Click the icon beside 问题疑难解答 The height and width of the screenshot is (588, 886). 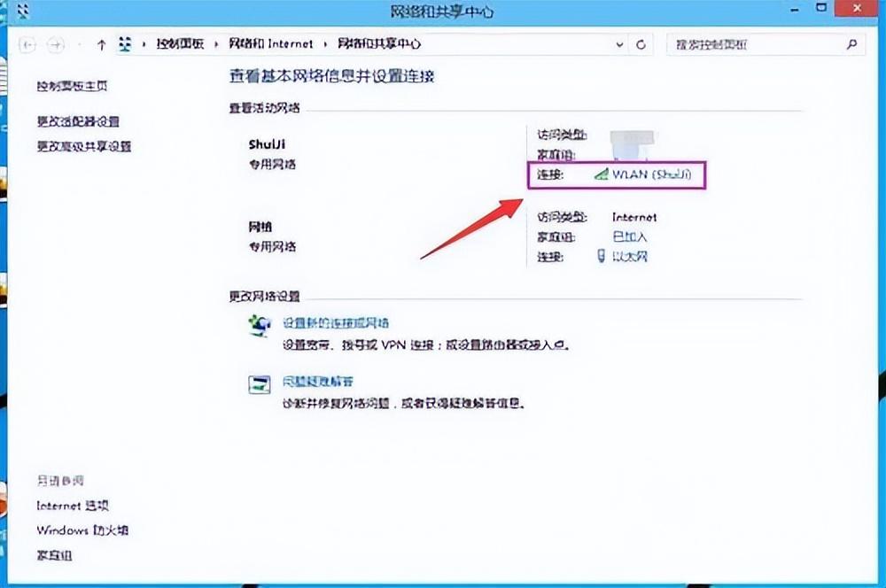[x=258, y=383]
